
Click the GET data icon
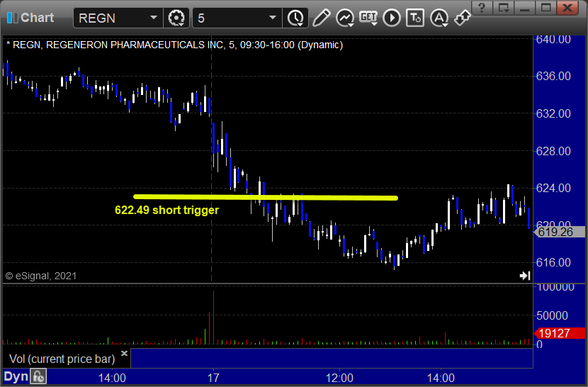[x=368, y=18]
